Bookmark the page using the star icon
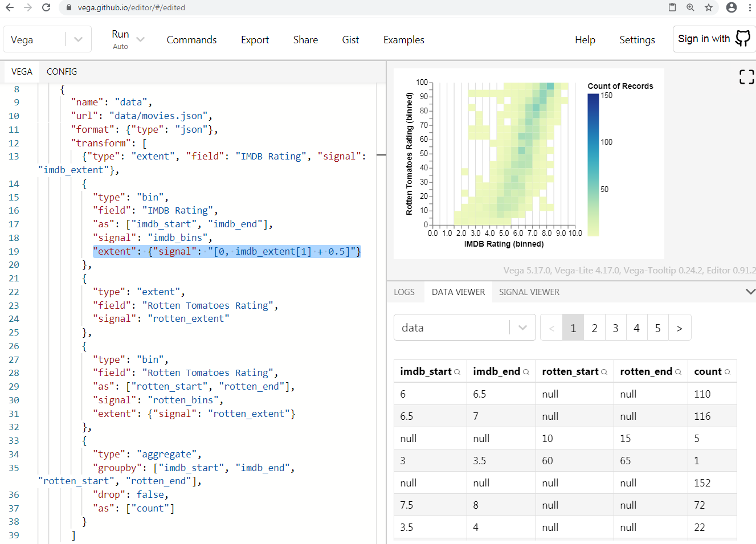The width and height of the screenshot is (756, 544). tap(708, 8)
